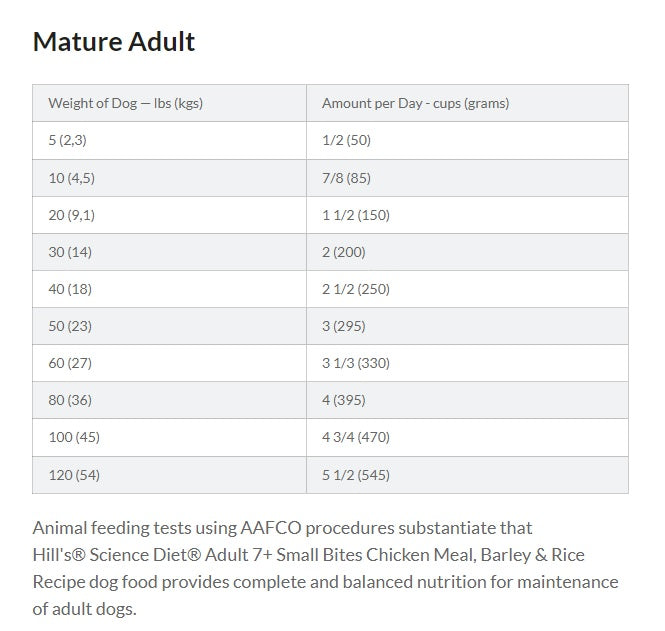Click the 3 1/3 (330) amount cell

(x=467, y=363)
